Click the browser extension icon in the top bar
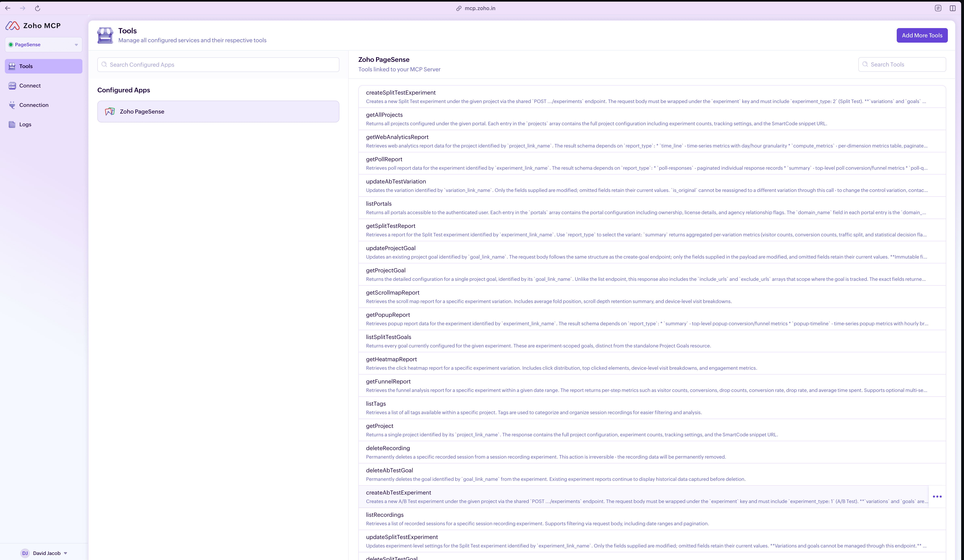The image size is (964, 560). click(938, 8)
